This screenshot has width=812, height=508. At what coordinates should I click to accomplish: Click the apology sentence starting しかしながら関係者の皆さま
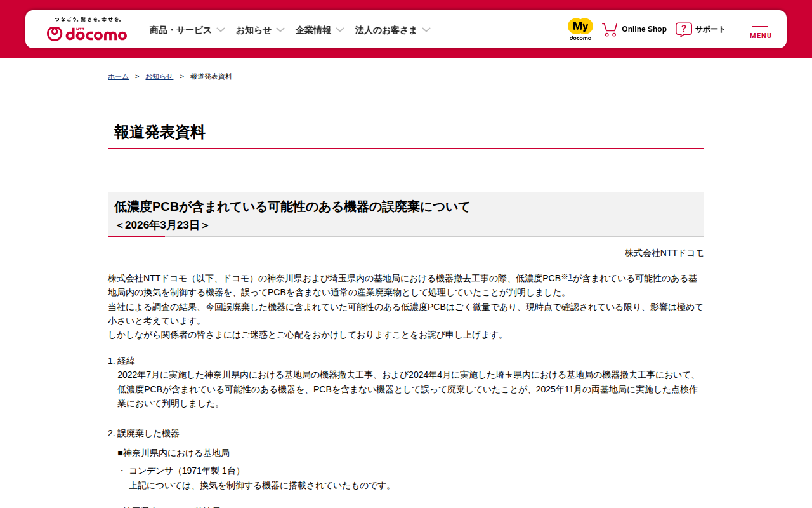[307, 335]
